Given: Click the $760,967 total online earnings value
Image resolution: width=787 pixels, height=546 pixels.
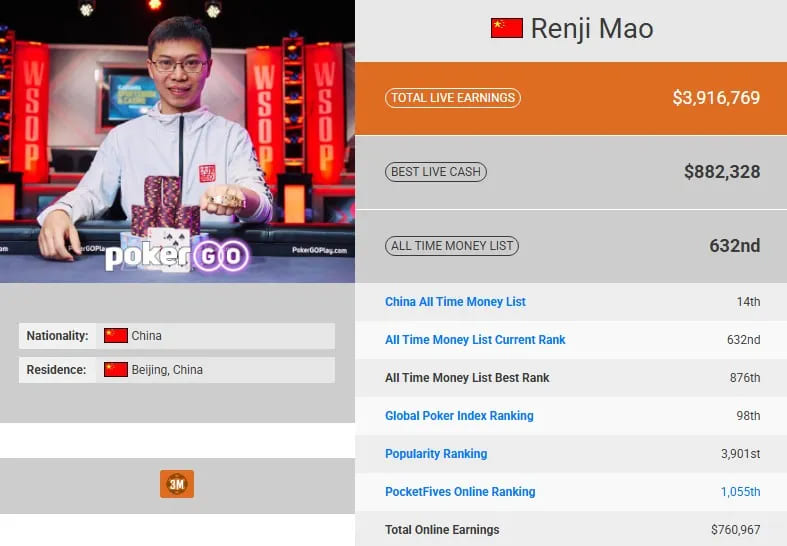Looking at the screenshot, I should pos(735,530).
